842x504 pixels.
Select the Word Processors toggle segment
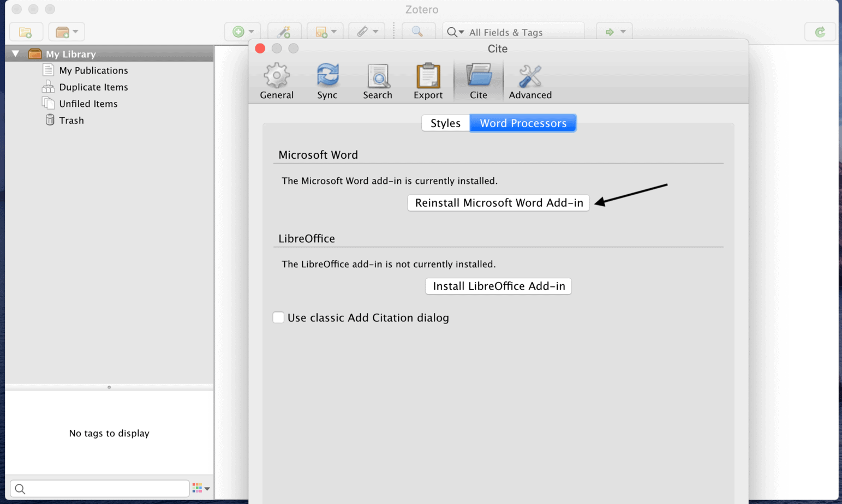click(x=522, y=123)
